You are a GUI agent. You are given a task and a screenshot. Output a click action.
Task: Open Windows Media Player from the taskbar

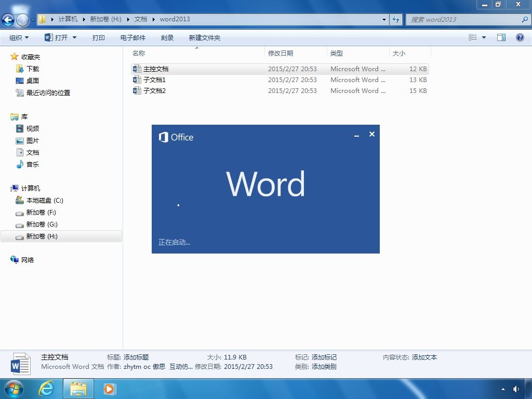tap(109, 389)
